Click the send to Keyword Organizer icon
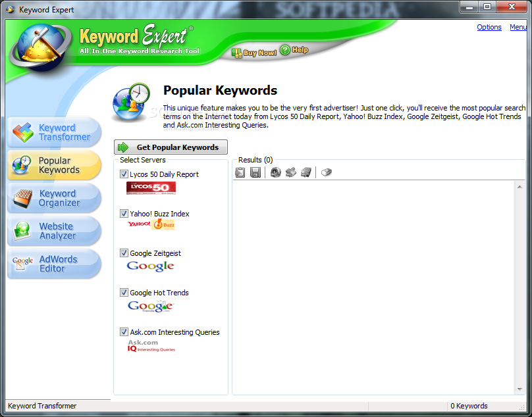Screen dimensions: 532x417 (306, 172)
